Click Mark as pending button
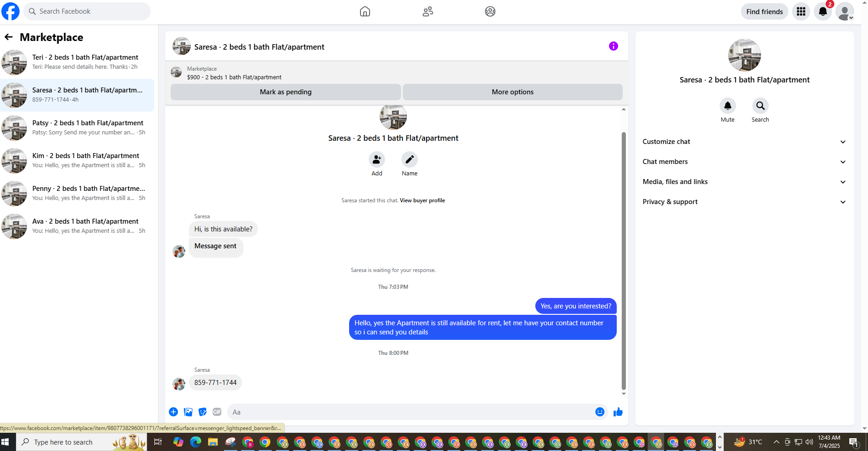Screen dimensions: 868x451 coord(286,92)
